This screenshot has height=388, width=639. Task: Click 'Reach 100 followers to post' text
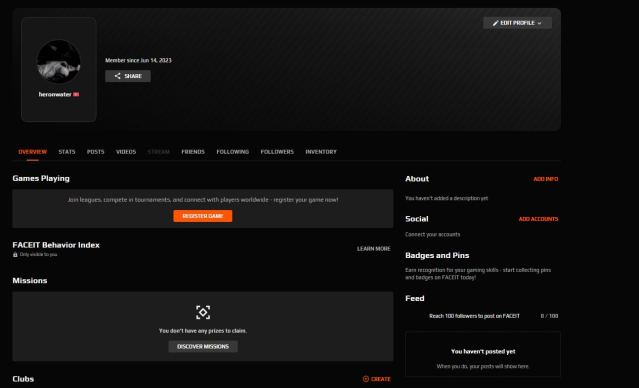[x=474, y=316]
